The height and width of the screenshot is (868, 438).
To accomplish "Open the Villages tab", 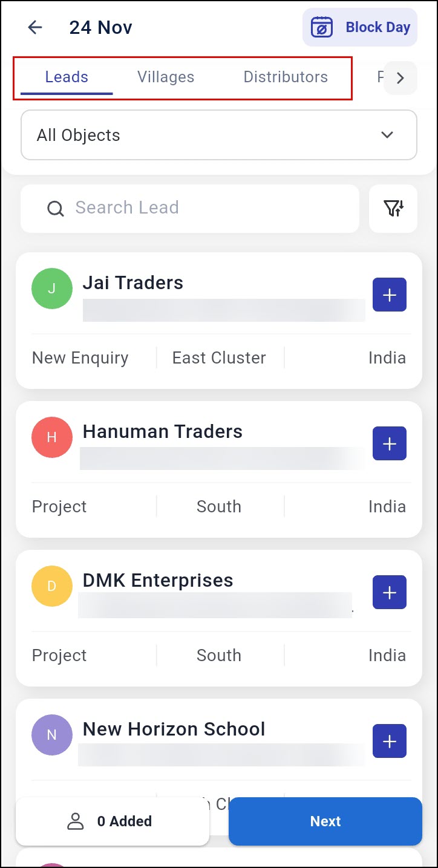I will [166, 77].
